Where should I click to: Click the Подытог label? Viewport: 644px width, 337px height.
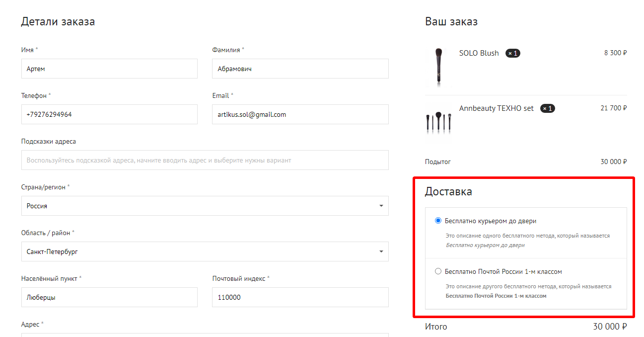click(x=438, y=162)
